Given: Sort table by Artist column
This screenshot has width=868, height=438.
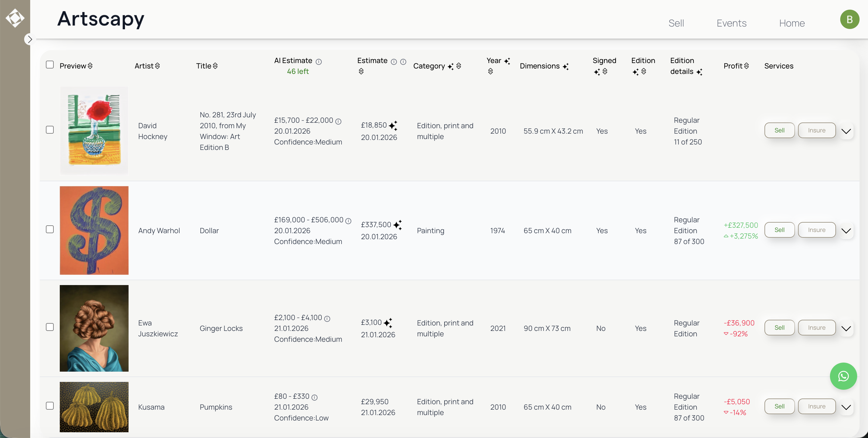Looking at the screenshot, I should (157, 66).
